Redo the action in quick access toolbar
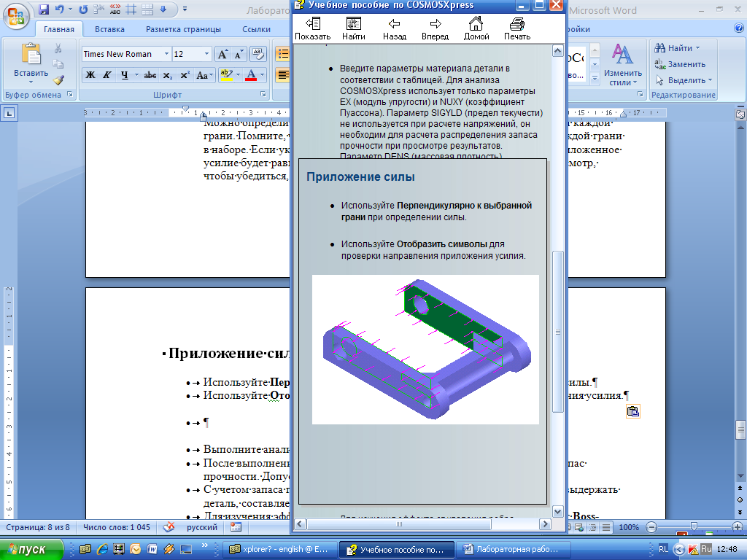 click(83, 9)
